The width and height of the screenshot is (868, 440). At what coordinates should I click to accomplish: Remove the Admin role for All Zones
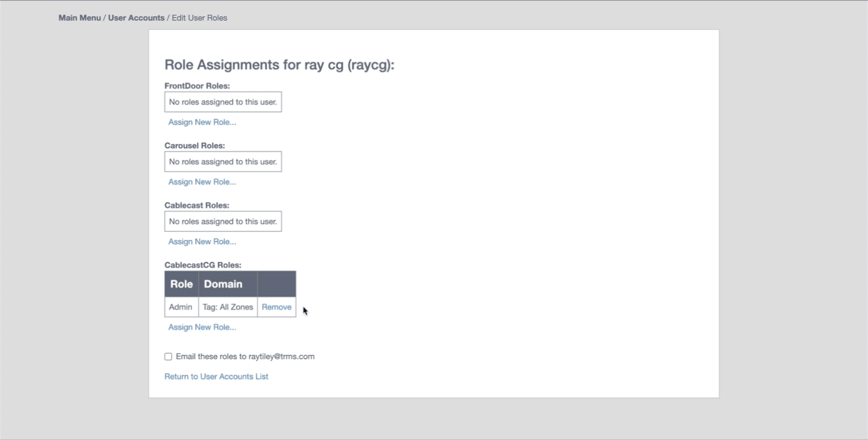point(276,307)
